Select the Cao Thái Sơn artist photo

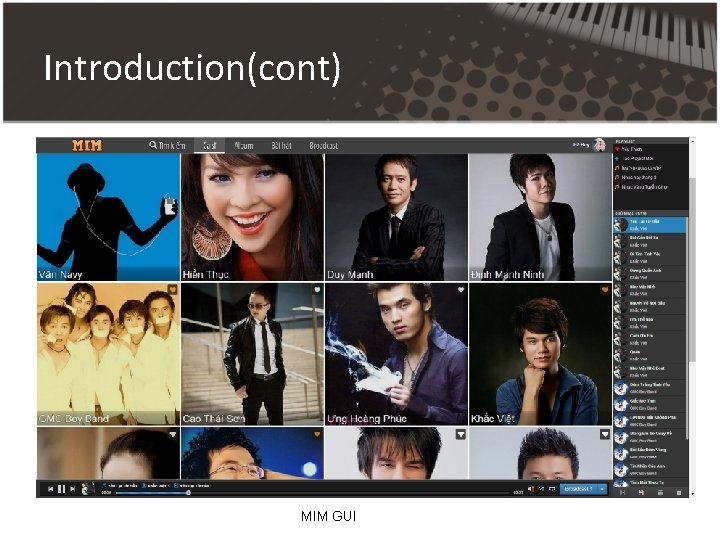click(252, 354)
